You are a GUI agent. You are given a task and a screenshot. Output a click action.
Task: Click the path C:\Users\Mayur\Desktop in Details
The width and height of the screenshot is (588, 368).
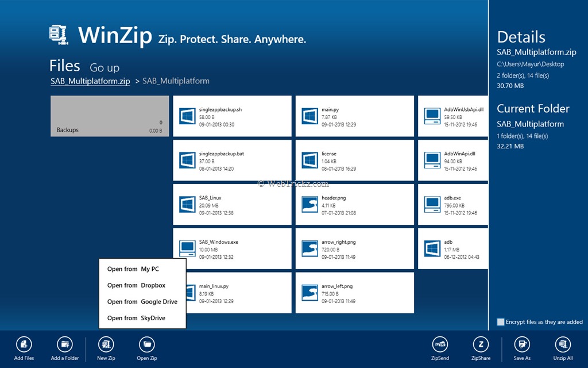point(530,64)
